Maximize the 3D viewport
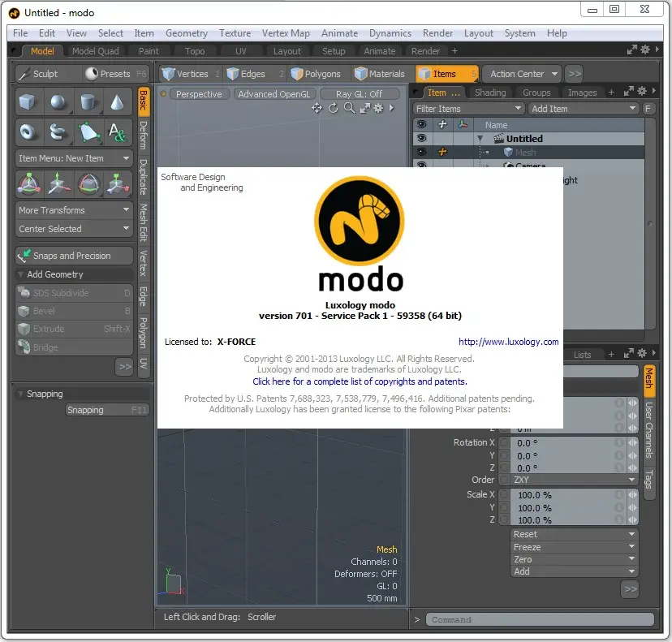Image resolution: width=672 pixels, height=642 pixels. 364,109
